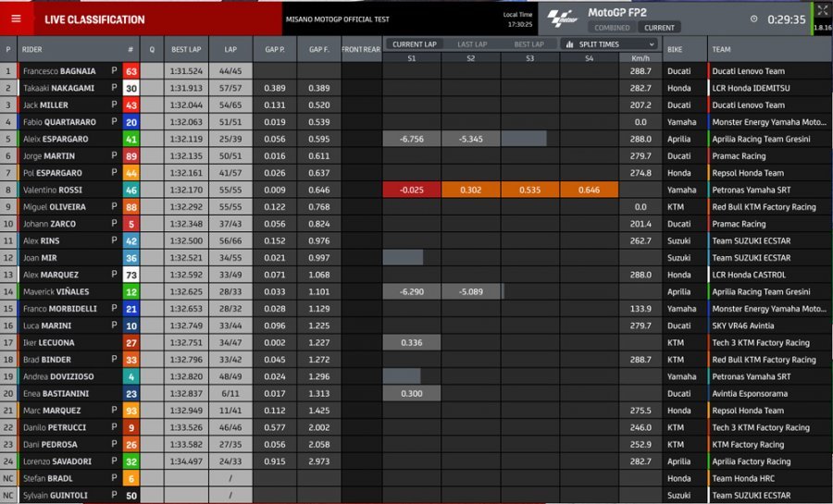Click the fullscreen expand icon

[822, 10]
